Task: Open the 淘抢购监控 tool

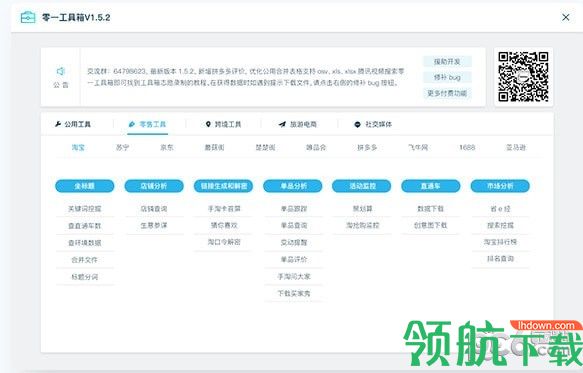Action: coord(363,225)
